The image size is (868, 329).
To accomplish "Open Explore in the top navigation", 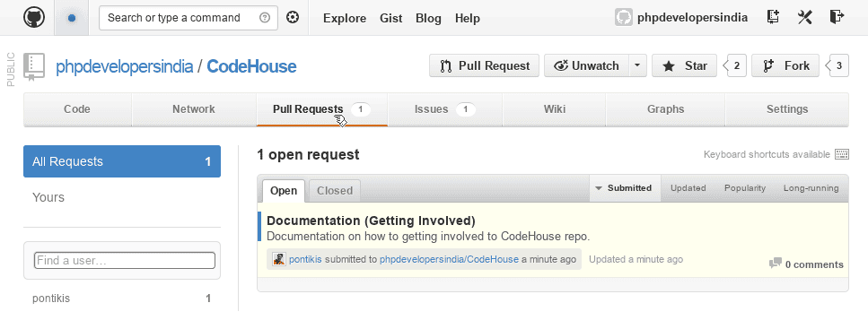I will pos(345,18).
